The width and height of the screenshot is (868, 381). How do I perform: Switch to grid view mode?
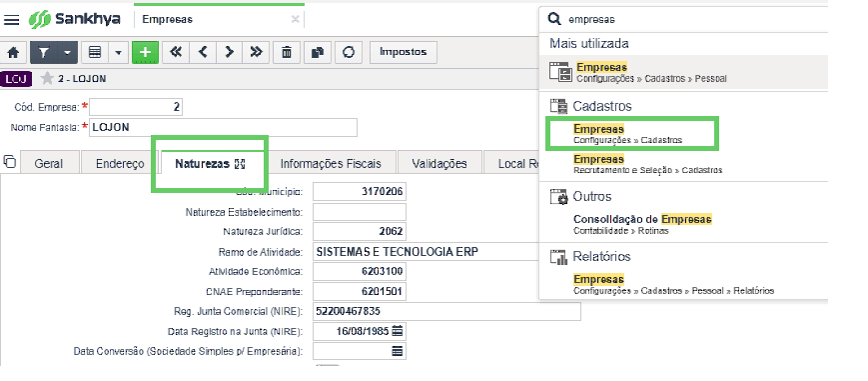click(95, 53)
